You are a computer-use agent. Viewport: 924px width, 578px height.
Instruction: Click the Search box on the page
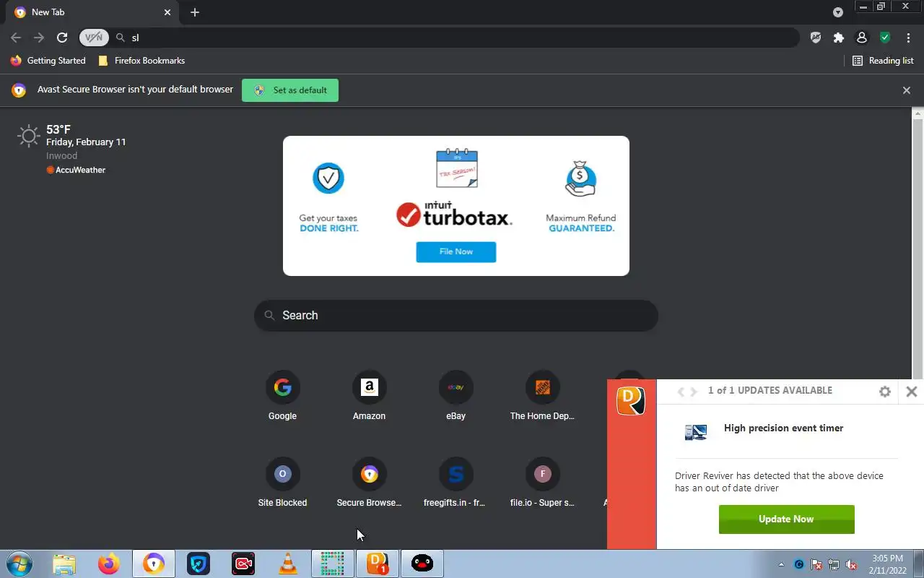coord(456,316)
